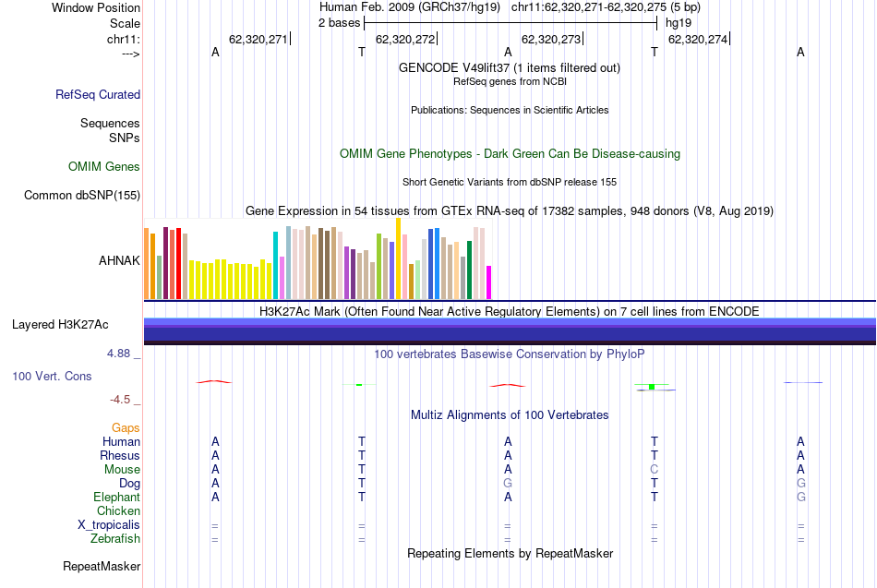Select the X_tropicalis species row label

(x=109, y=525)
